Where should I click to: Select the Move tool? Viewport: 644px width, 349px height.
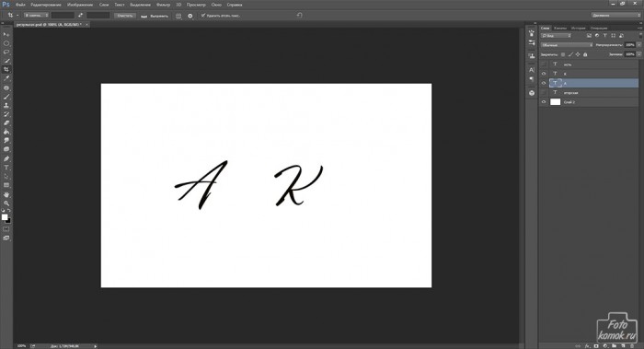click(6, 34)
